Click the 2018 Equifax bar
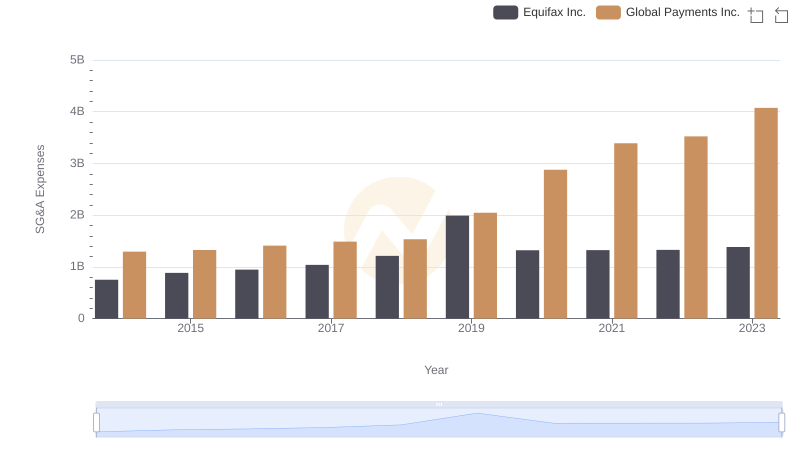The width and height of the screenshot is (800, 461). point(387,287)
